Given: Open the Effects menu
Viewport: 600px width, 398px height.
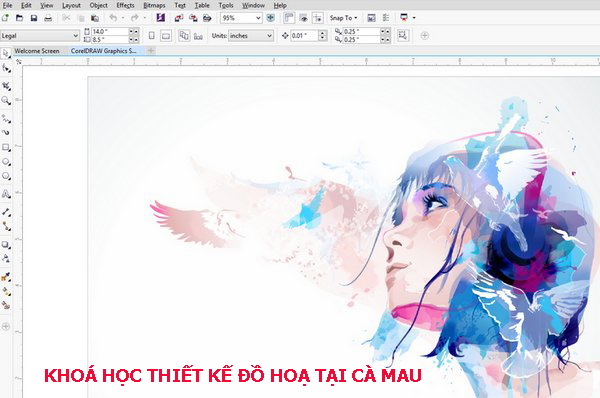Looking at the screenshot, I should pyautogui.click(x=125, y=5).
